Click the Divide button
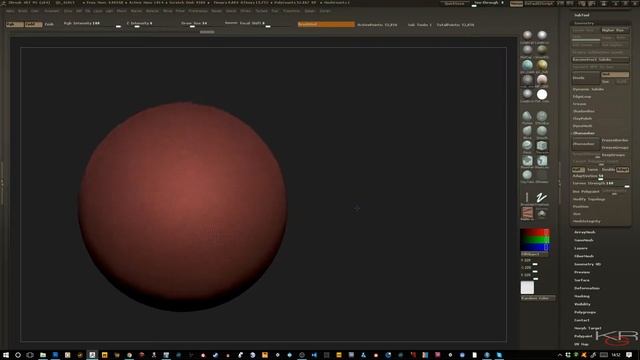The height and width of the screenshot is (360, 640). pos(586,78)
